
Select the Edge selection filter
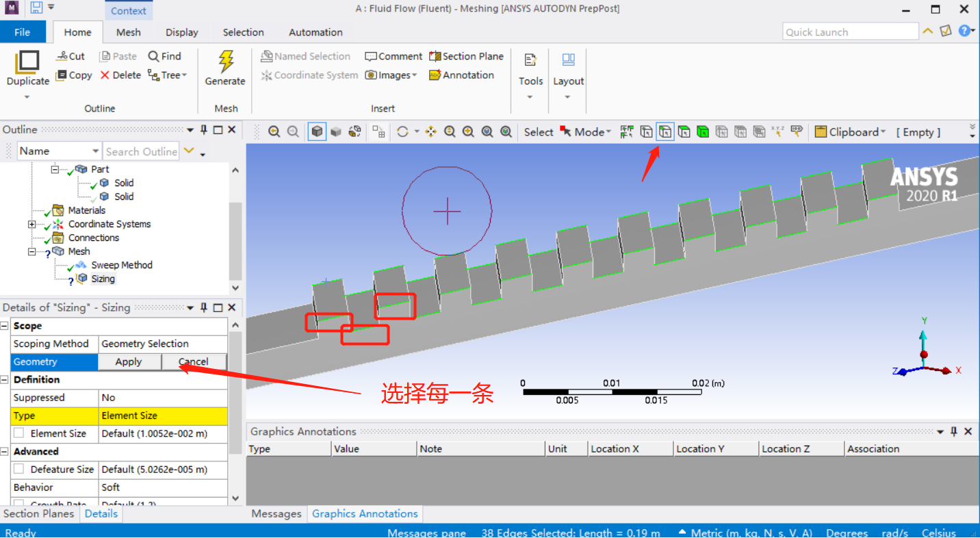(665, 132)
